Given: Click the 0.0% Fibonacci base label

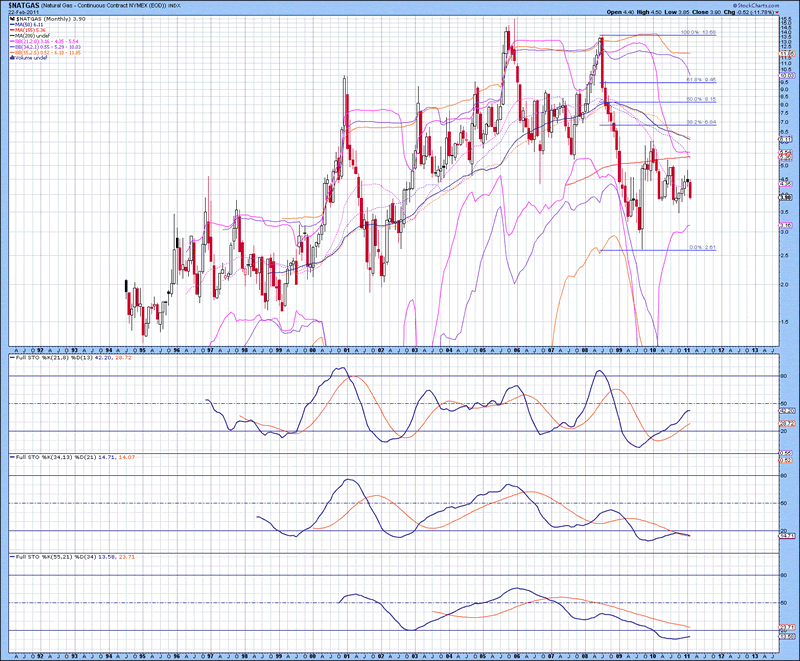Looking at the screenshot, I should (703, 248).
